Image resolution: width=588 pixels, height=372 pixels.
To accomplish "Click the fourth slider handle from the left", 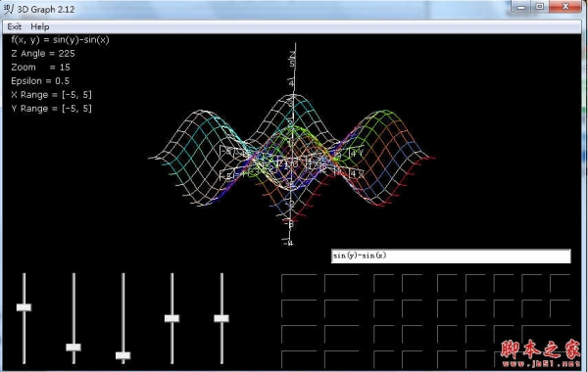I will (171, 318).
